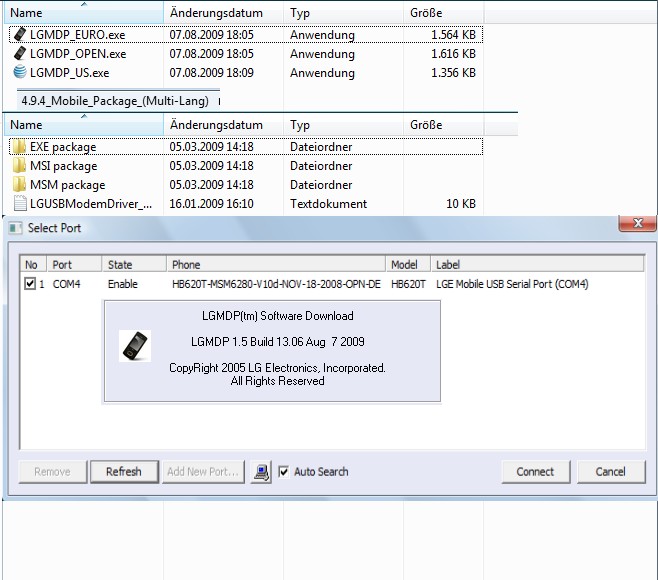Click the Connect button
Image resolution: width=658 pixels, height=580 pixels.
535,472
